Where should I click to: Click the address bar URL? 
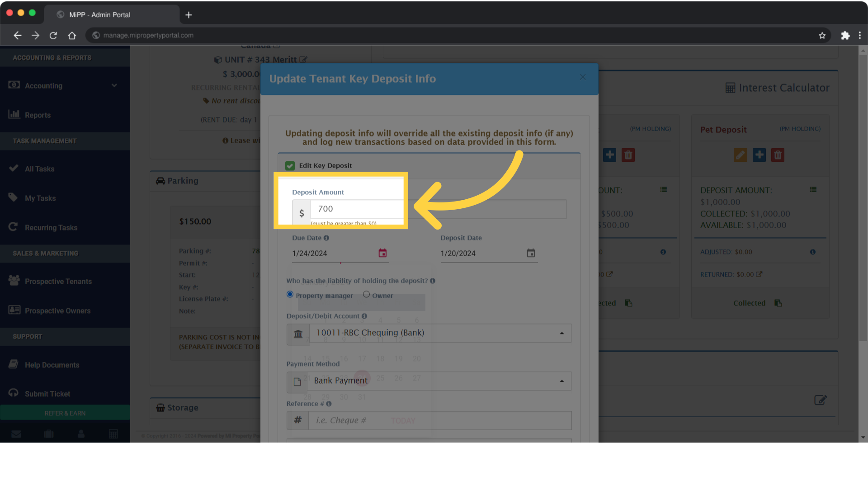click(x=148, y=35)
